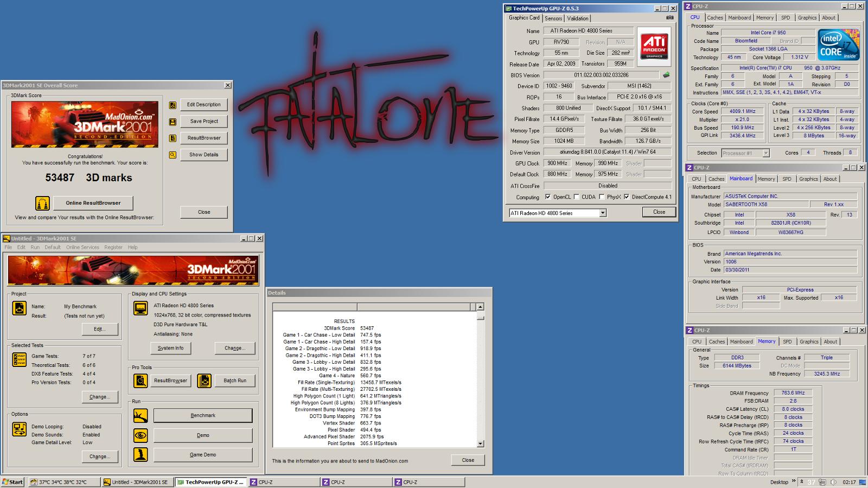Click the System Info button
This screenshot has width=868, height=488.
coord(171,348)
